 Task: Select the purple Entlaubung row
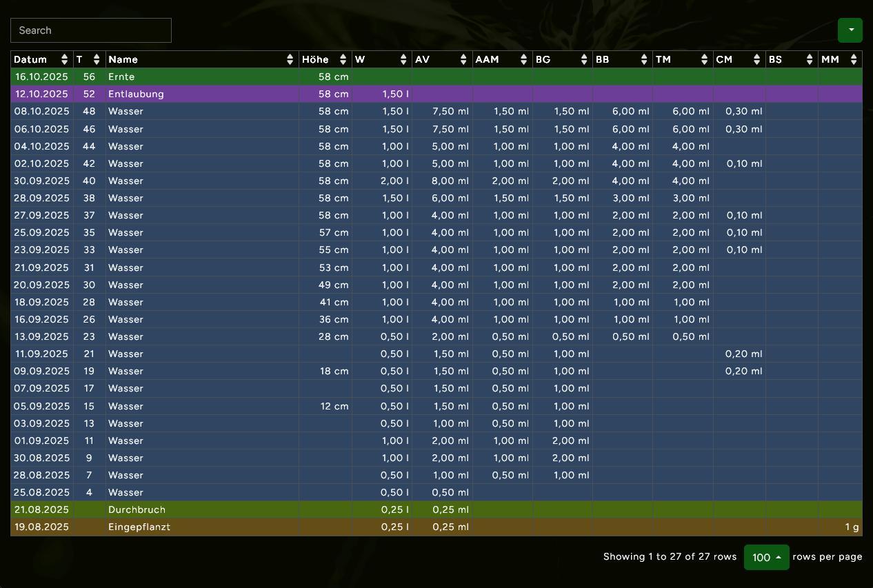point(136,94)
